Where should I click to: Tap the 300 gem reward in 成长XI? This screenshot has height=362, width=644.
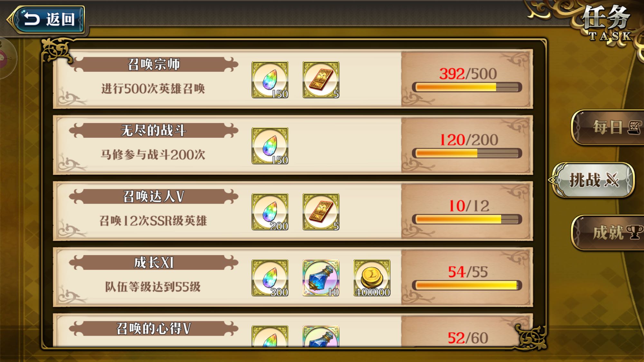pos(270,278)
